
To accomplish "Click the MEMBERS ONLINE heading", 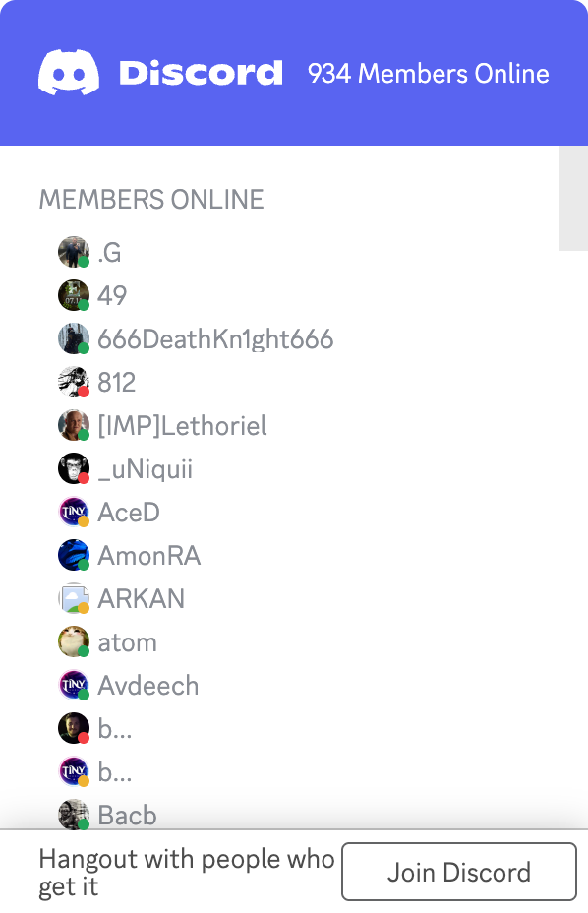I will 151,199.
